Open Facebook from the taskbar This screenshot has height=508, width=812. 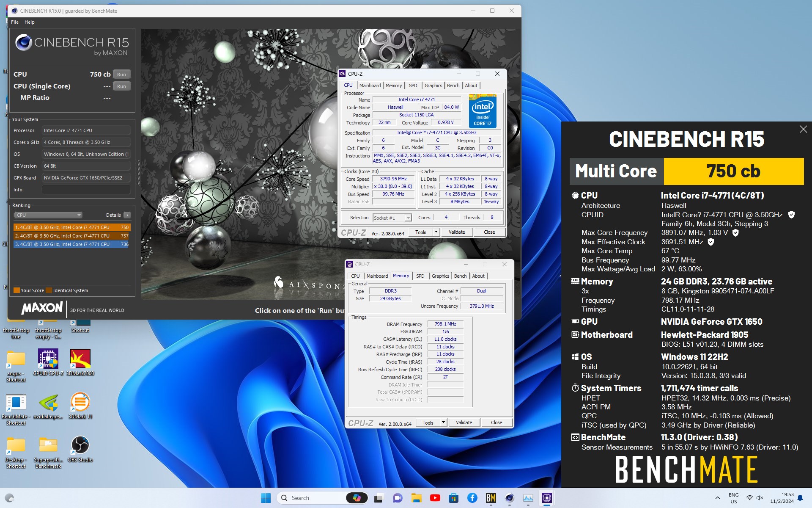click(x=472, y=498)
